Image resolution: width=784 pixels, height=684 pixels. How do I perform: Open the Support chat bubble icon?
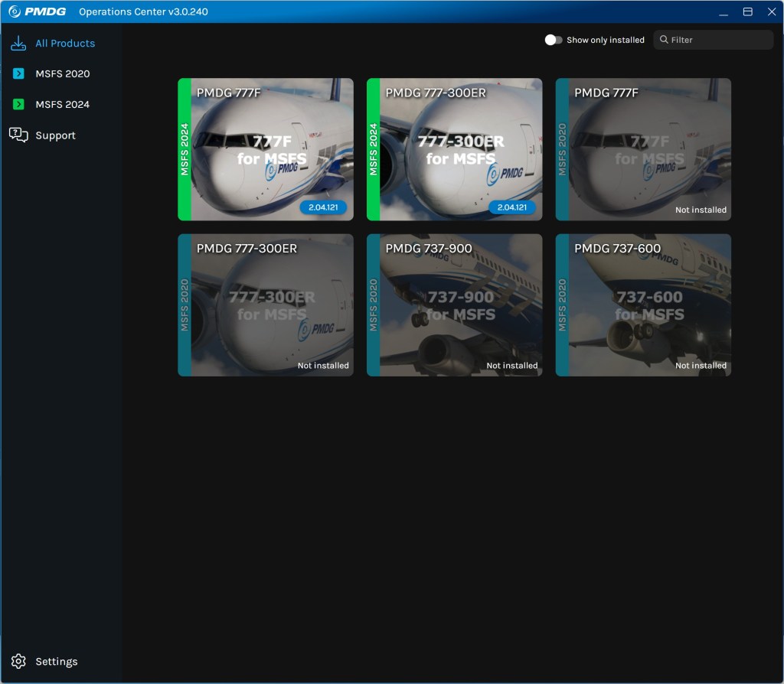tap(18, 135)
